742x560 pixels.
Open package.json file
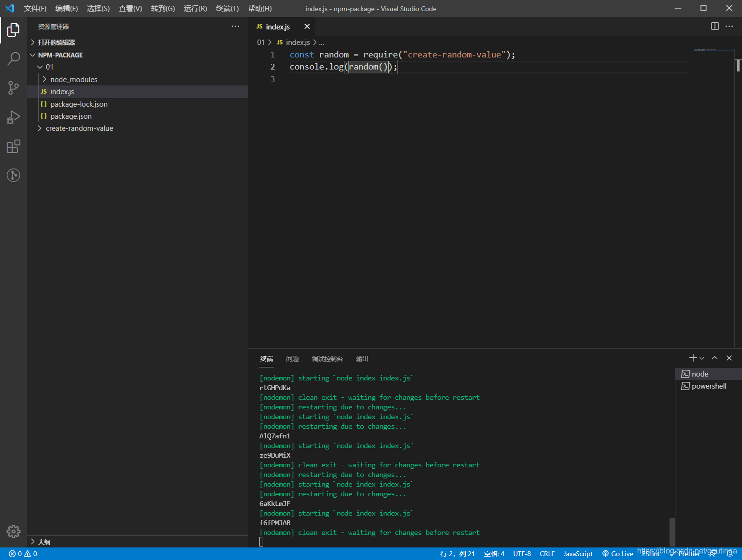tap(138, 116)
